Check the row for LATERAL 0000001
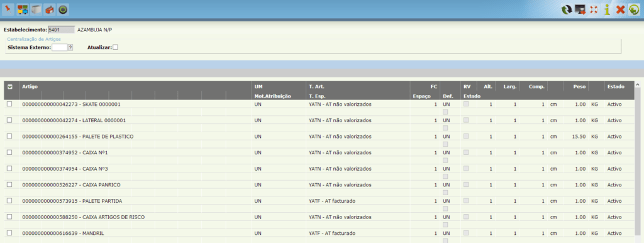Viewport: 644px width, 243px height. [x=9, y=120]
